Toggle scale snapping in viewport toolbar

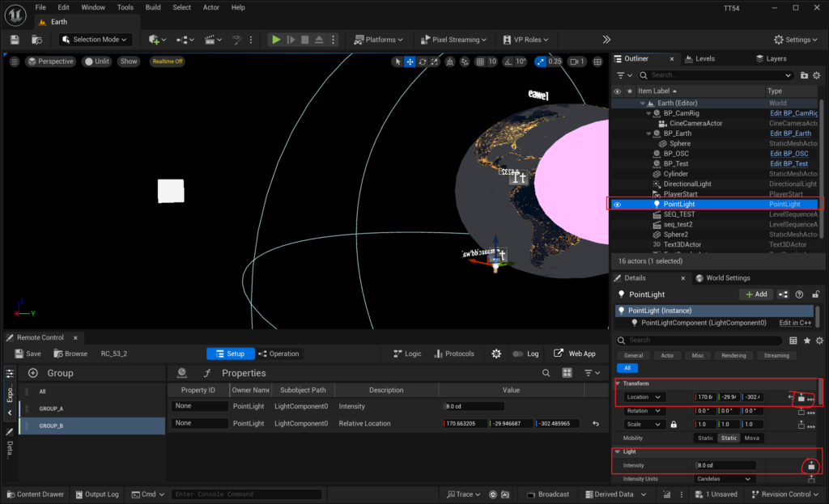(x=540, y=61)
